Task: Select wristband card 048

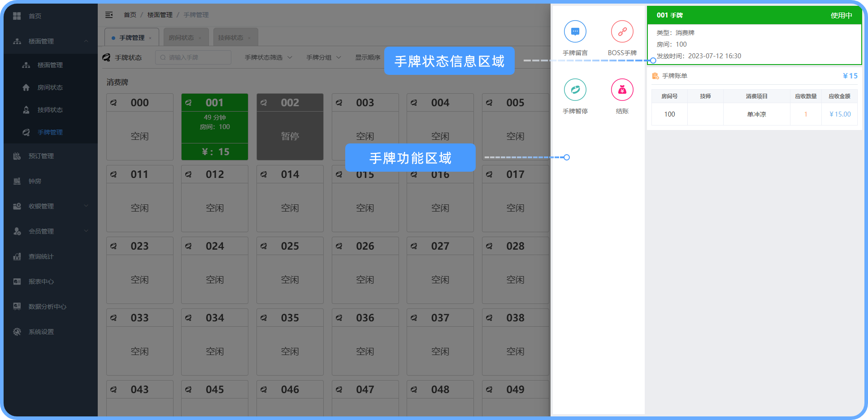Action: point(440,398)
